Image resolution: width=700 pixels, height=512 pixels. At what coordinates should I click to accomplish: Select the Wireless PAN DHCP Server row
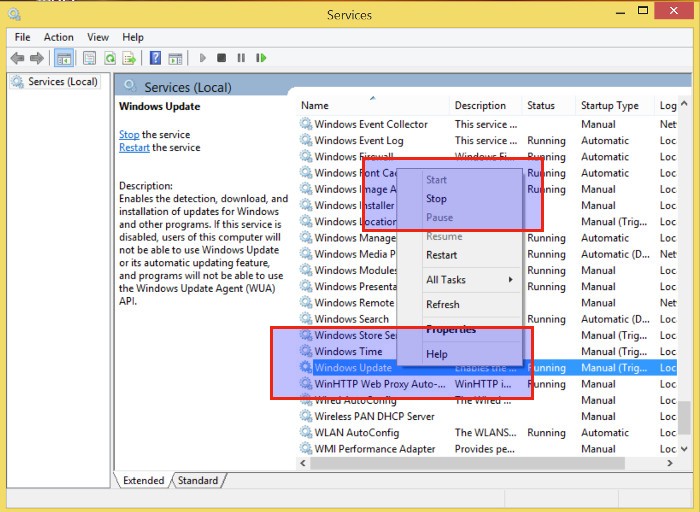[488, 416]
